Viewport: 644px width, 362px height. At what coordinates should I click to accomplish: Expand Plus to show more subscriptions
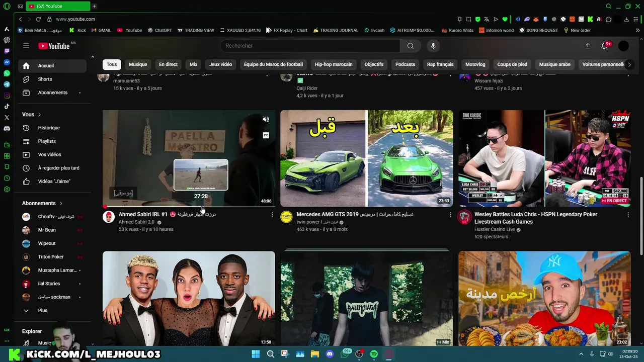52,311
